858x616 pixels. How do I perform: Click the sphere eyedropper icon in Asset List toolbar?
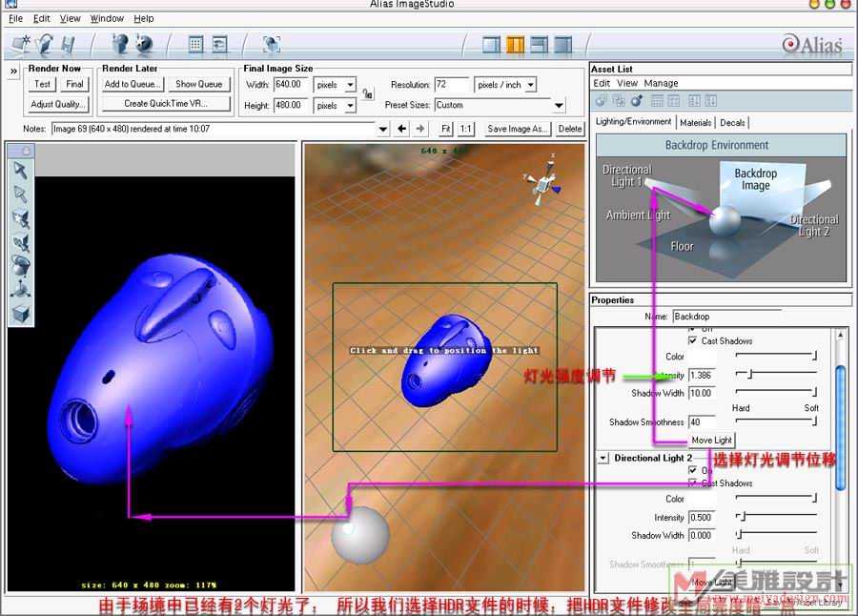pyautogui.click(x=637, y=101)
